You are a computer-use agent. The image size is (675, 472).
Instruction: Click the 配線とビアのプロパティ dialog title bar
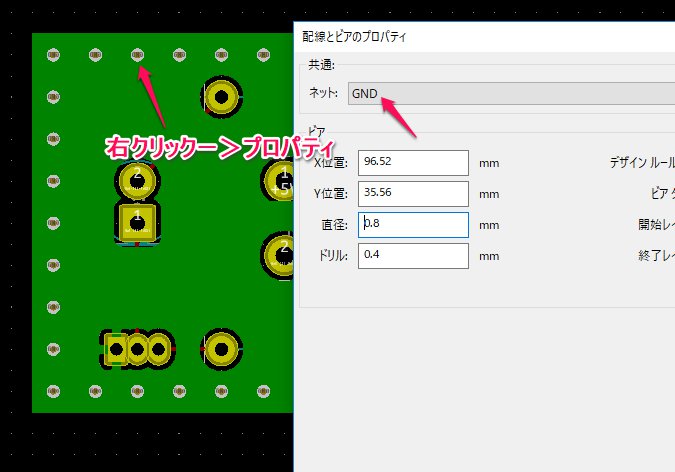[480, 36]
